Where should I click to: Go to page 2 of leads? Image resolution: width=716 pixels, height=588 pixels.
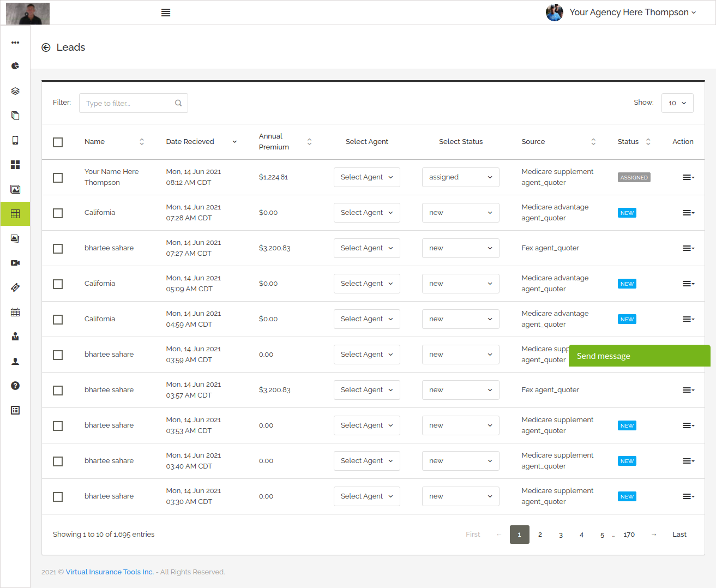coord(540,535)
